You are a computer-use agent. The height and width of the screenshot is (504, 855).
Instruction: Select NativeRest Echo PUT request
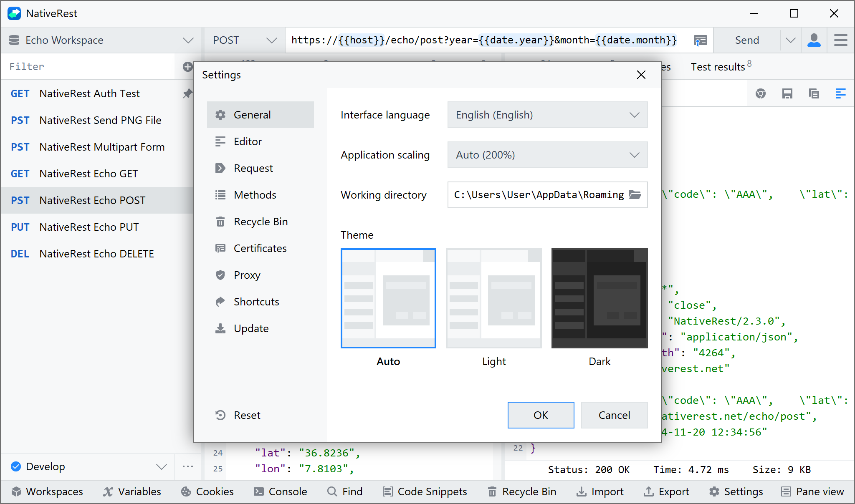tap(89, 227)
